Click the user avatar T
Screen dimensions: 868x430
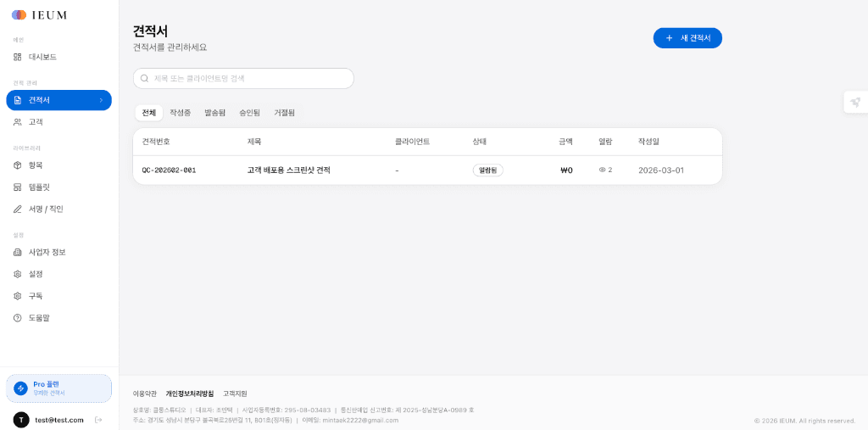coord(21,420)
